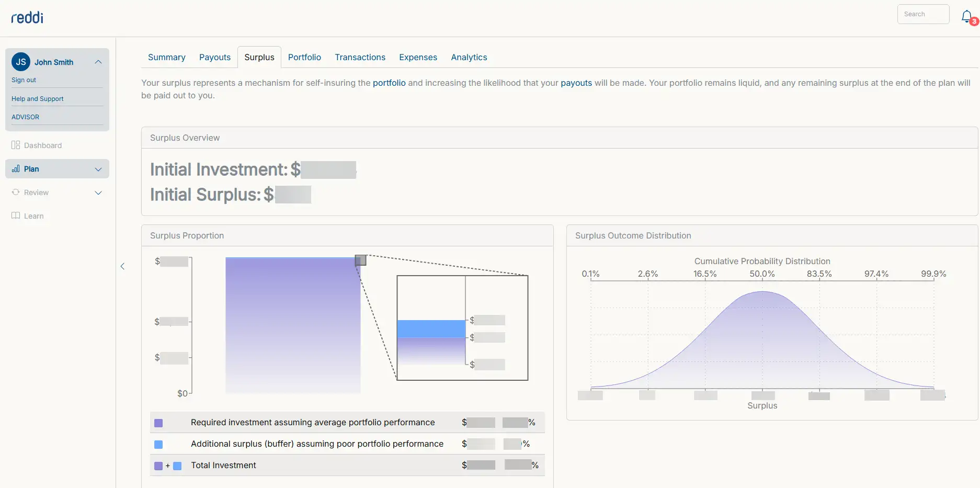Follow the payouts link in description
This screenshot has width=980, height=488.
[x=576, y=83]
